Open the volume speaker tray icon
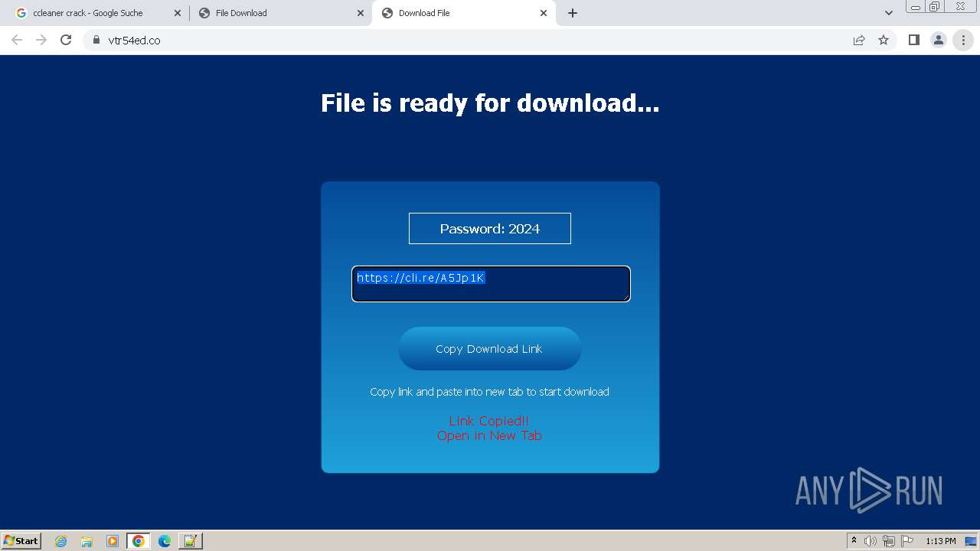Viewport: 980px width, 551px height. [x=871, y=541]
